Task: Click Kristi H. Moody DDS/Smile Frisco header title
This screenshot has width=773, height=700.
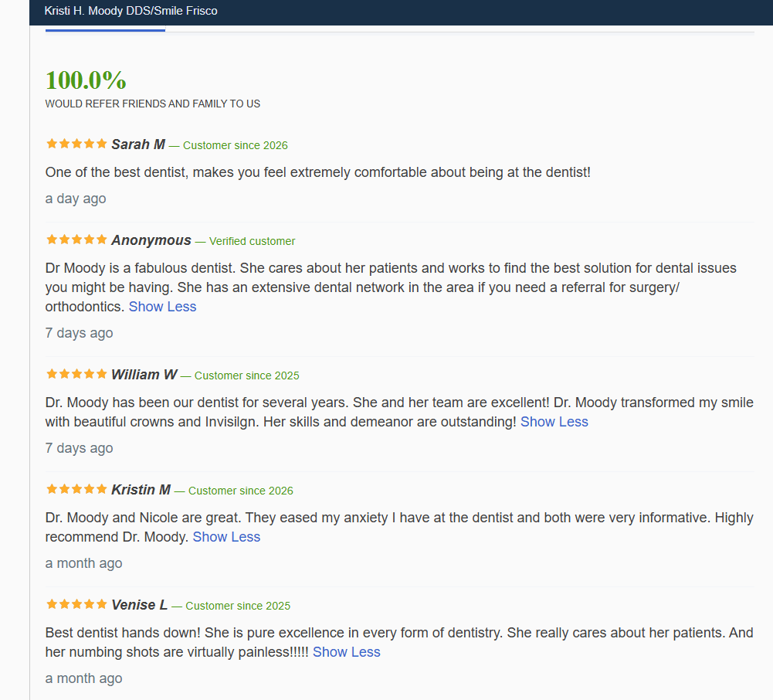Action: [x=131, y=11]
